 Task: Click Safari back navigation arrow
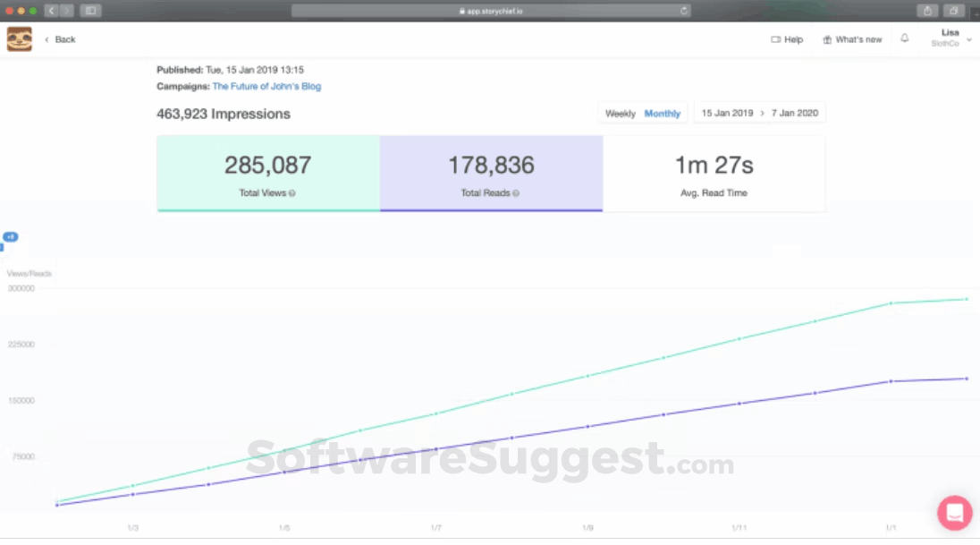(x=51, y=11)
